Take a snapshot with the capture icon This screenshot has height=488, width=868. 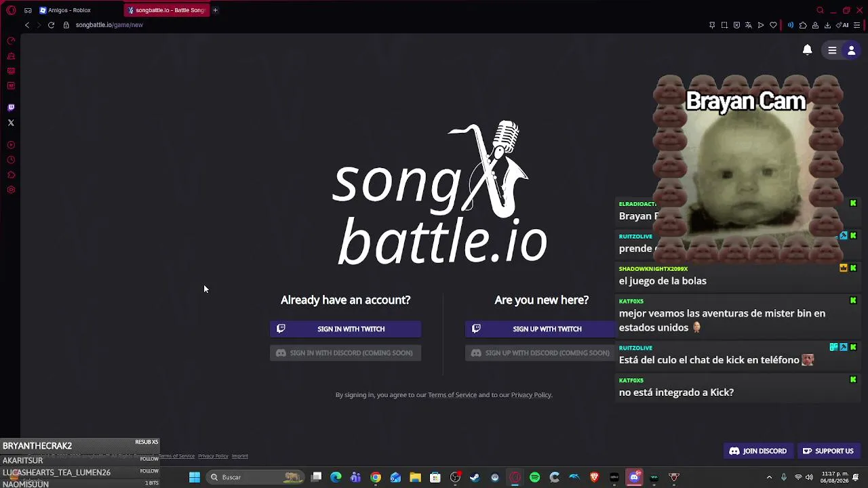(x=724, y=25)
